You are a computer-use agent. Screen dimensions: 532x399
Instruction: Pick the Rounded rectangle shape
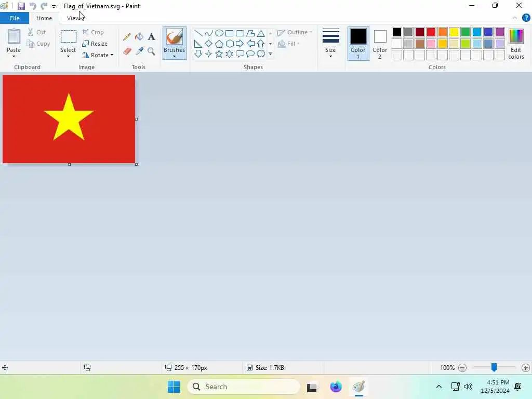click(240, 33)
